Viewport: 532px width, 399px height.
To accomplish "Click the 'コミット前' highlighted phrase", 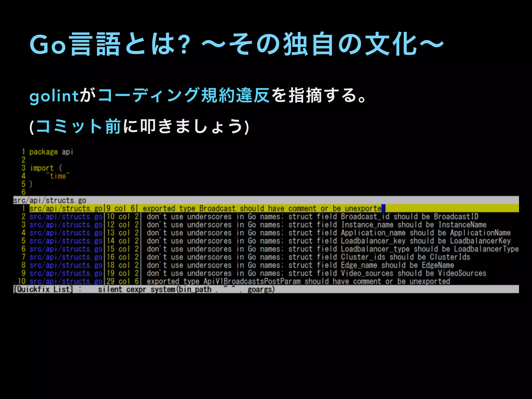I will click(x=78, y=126).
